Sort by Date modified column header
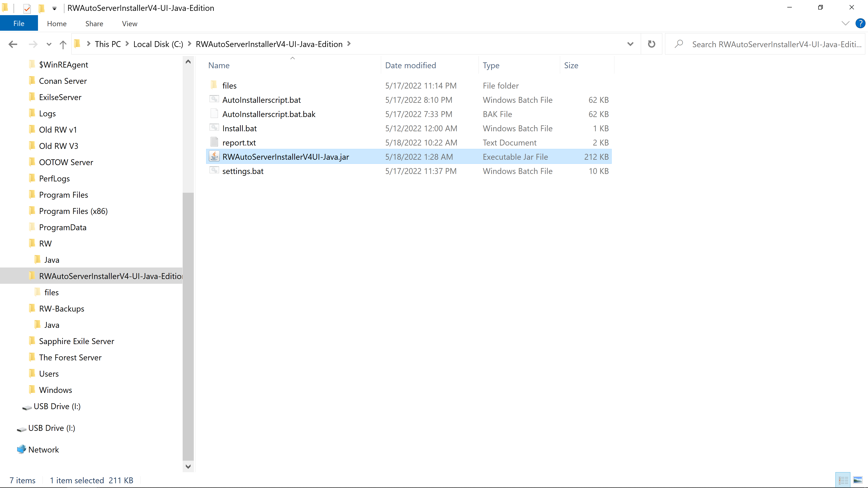The height and width of the screenshot is (488, 868). coord(410,65)
